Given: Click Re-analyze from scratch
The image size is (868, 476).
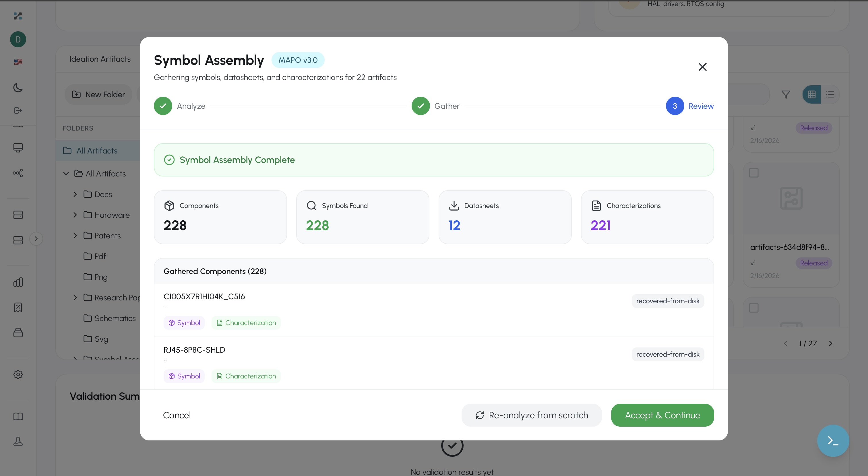Looking at the screenshot, I should (531, 415).
